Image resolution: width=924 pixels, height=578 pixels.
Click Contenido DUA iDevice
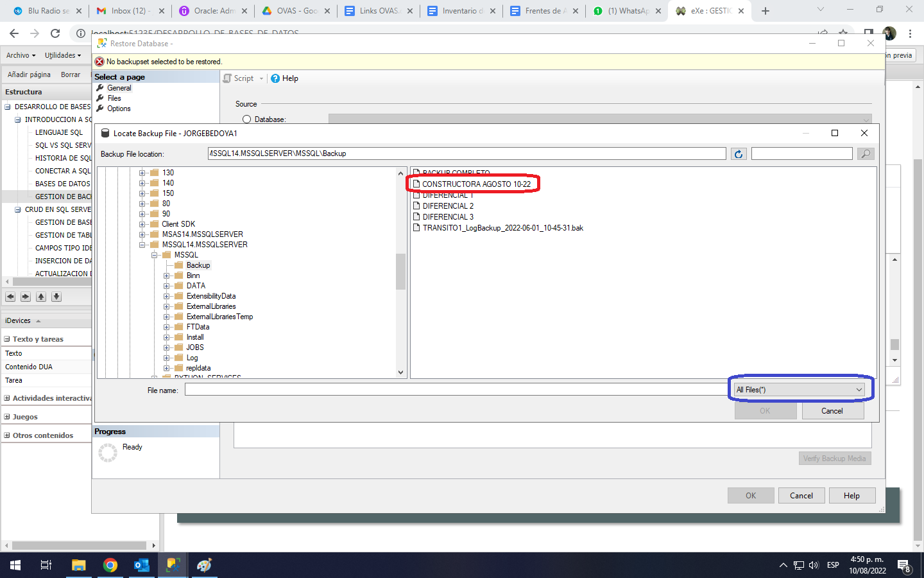pos(29,367)
